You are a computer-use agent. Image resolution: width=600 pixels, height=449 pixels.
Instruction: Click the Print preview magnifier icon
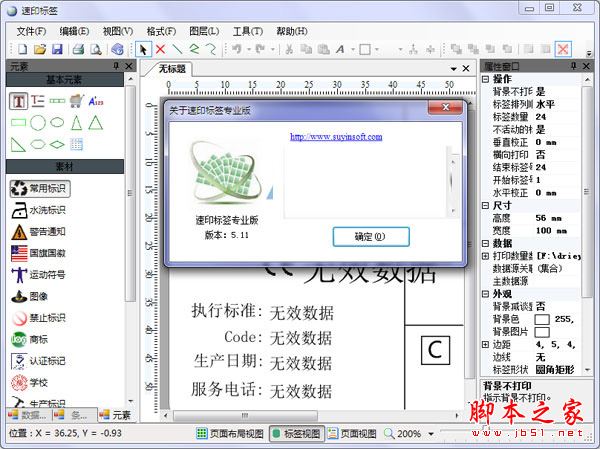(x=96, y=49)
